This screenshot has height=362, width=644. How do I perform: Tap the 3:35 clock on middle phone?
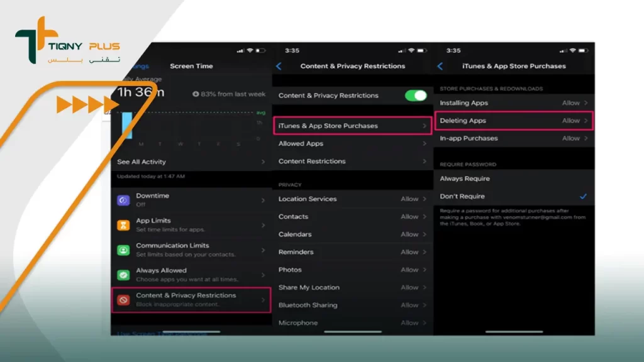[292, 50]
